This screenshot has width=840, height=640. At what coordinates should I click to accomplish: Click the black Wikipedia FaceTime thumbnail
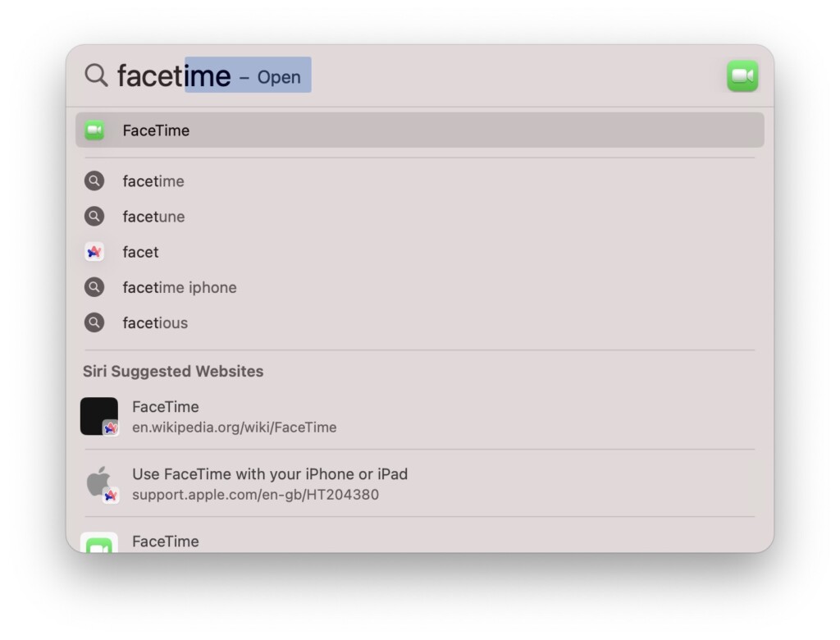[x=99, y=416]
